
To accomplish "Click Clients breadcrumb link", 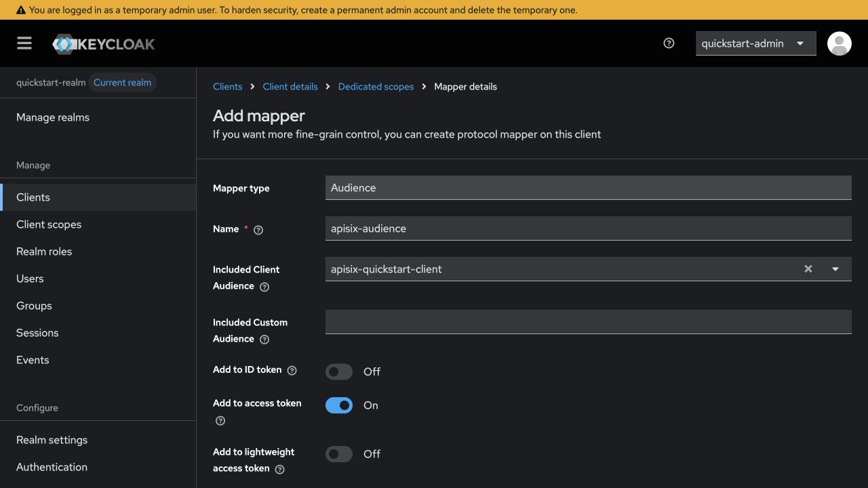I will (227, 87).
